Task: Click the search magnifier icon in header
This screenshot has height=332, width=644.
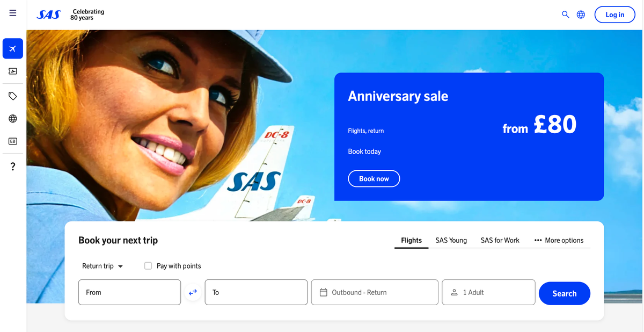Action: [x=565, y=15]
